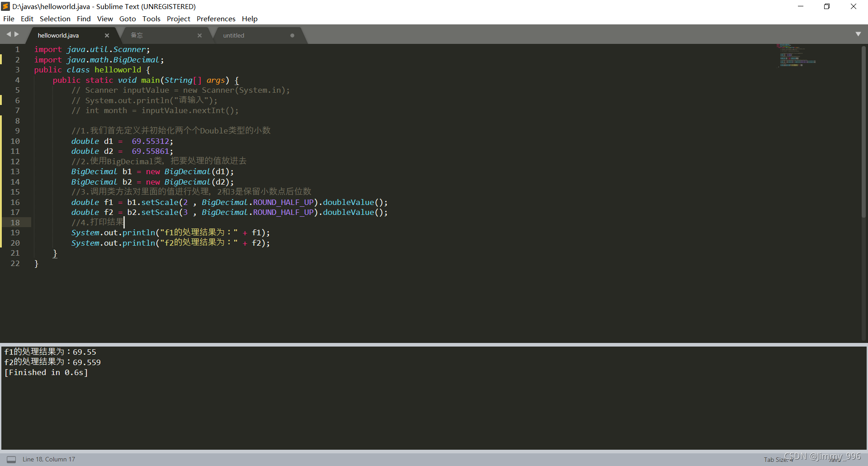Screen dimensions: 868x466
Task: Click line number 18 in gutter
Action: (15, 223)
